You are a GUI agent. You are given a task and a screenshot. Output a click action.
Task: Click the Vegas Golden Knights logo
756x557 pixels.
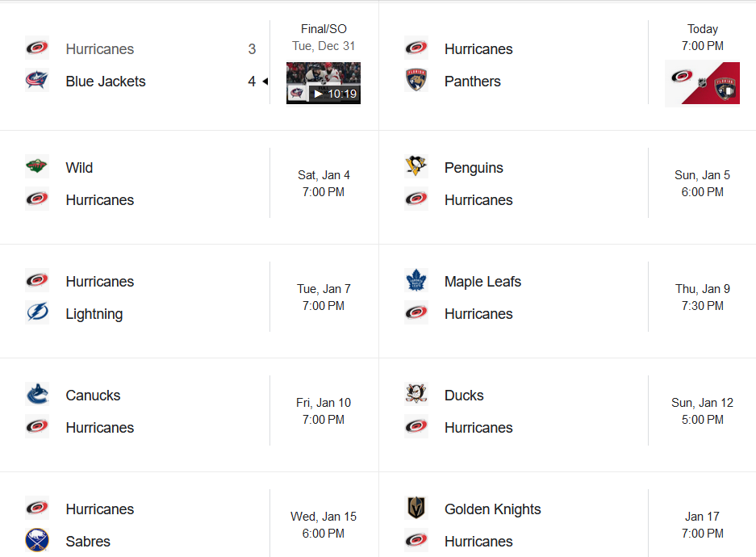(x=416, y=509)
